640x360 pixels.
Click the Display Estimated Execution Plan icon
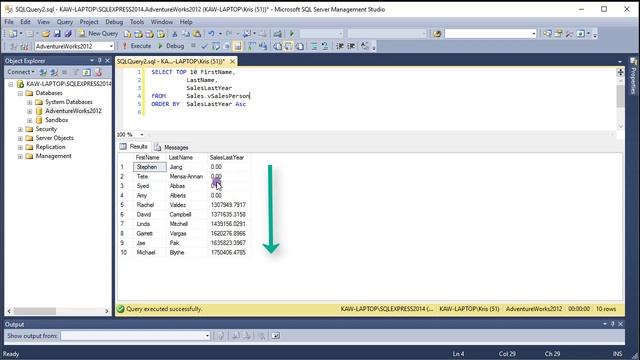click(x=216, y=46)
